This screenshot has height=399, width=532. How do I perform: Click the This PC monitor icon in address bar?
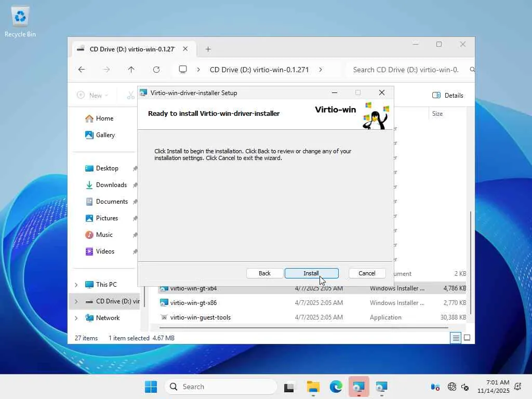tap(183, 70)
